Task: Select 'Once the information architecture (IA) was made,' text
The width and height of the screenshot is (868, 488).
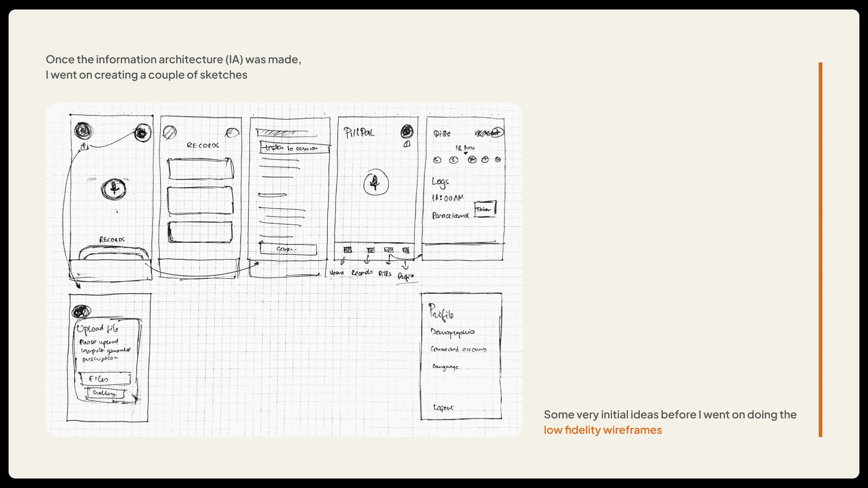Action: click(x=174, y=59)
